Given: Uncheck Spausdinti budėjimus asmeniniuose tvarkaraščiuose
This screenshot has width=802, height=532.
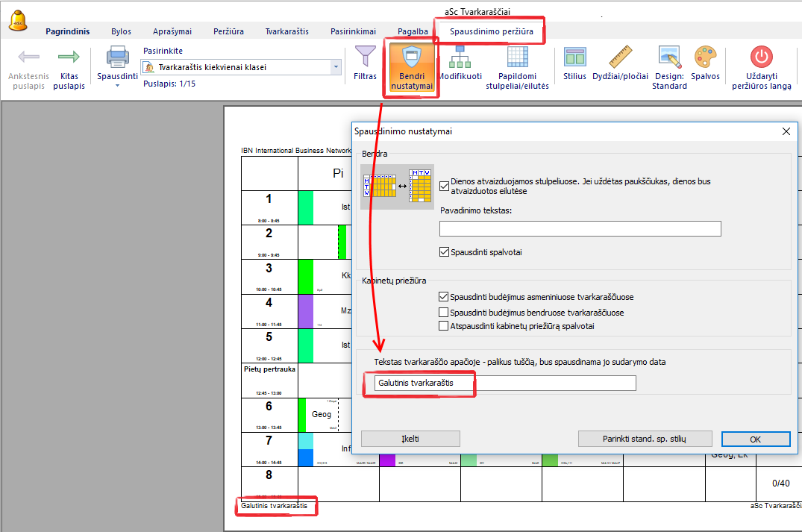Looking at the screenshot, I should 445,297.
